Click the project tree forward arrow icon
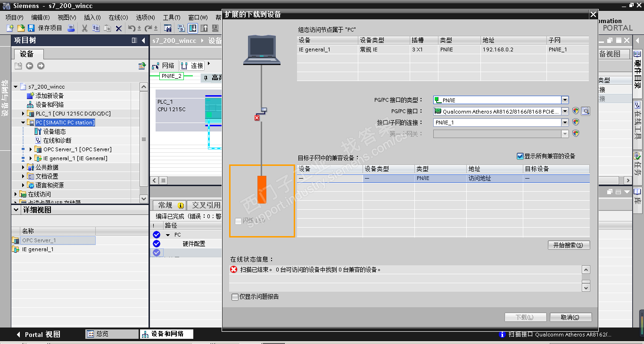Viewport: 644px width, 344px height. pyautogui.click(x=41, y=66)
